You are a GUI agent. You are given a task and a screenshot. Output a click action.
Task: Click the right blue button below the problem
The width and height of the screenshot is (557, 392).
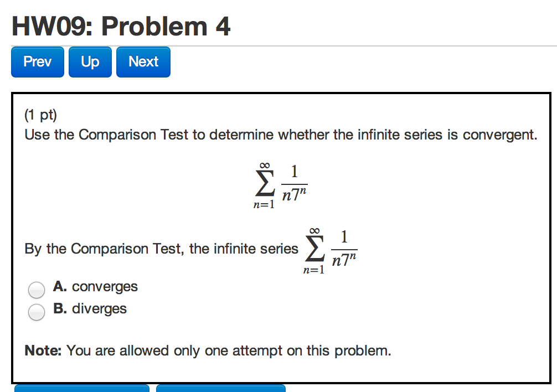pyautogui.click(x=221, y=389)
